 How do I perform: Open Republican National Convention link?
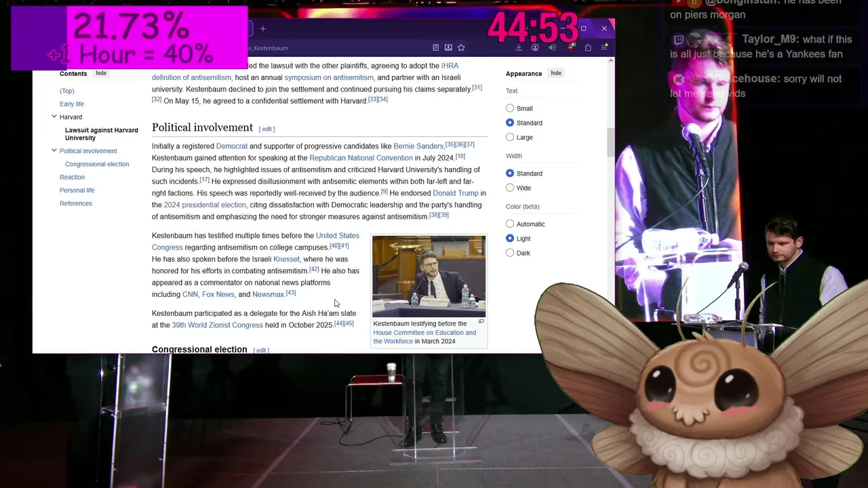(x=361, y=158)
